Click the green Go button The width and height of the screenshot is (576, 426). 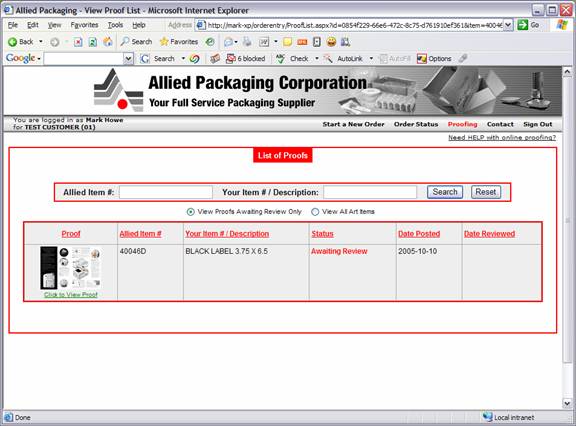point(528,25)
